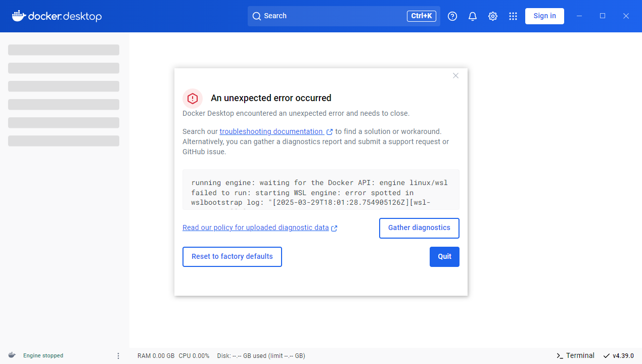
Task: Open the apps grid icon
Action: (x=513, y=16)
